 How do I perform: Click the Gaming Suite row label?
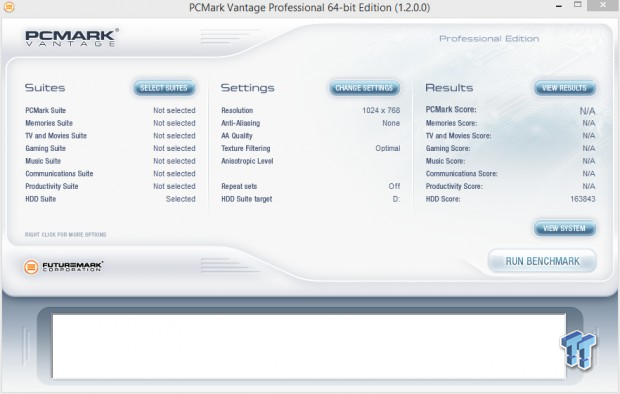[45, 148]
